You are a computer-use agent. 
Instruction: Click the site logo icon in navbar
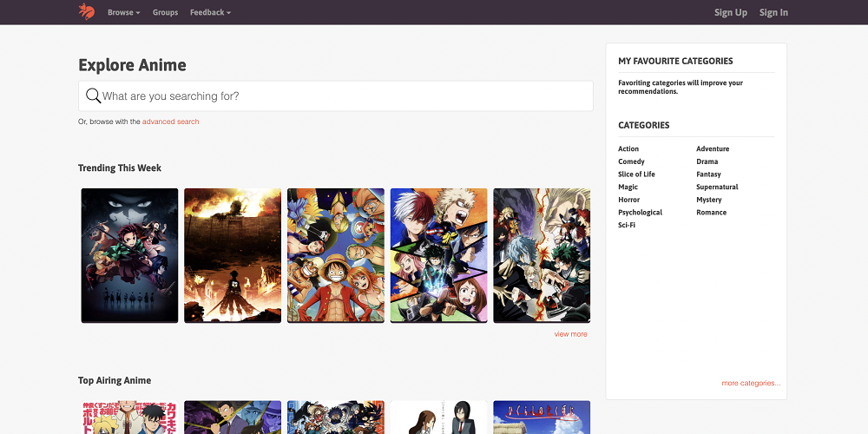click(86, 12)
